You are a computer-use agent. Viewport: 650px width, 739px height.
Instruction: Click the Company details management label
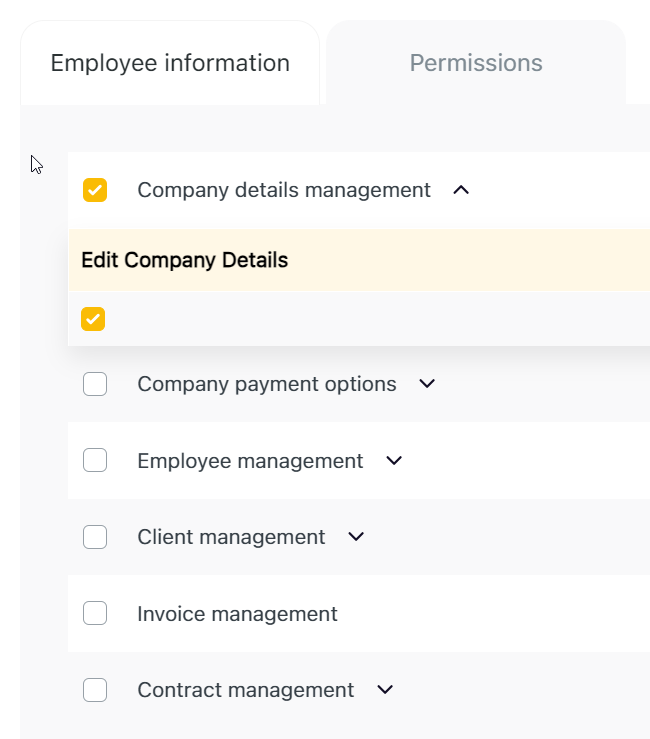click(x=284, y=190)
